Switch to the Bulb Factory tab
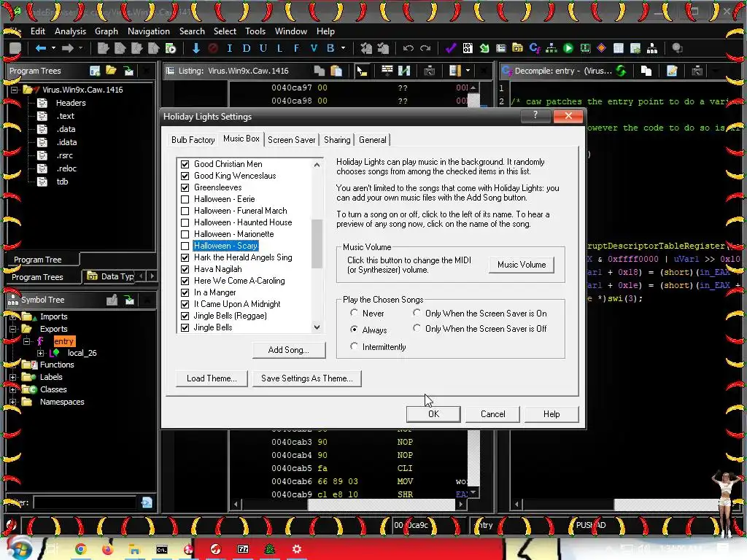The width and height of the screenshot is (747, 560). coord(193,140)
